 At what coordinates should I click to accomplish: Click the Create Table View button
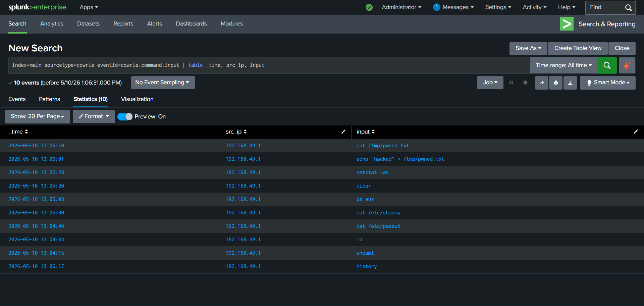pos(578,48)
